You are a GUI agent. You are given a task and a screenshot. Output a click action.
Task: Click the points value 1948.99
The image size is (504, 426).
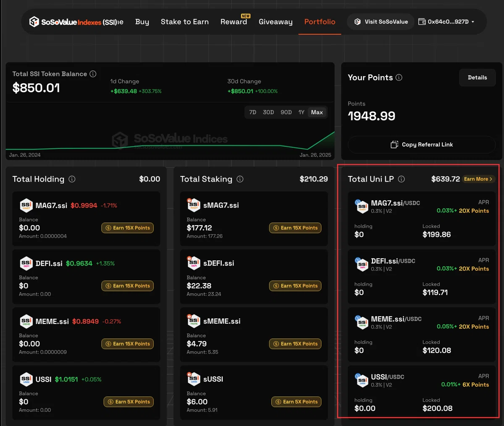[x=372, y=116]
